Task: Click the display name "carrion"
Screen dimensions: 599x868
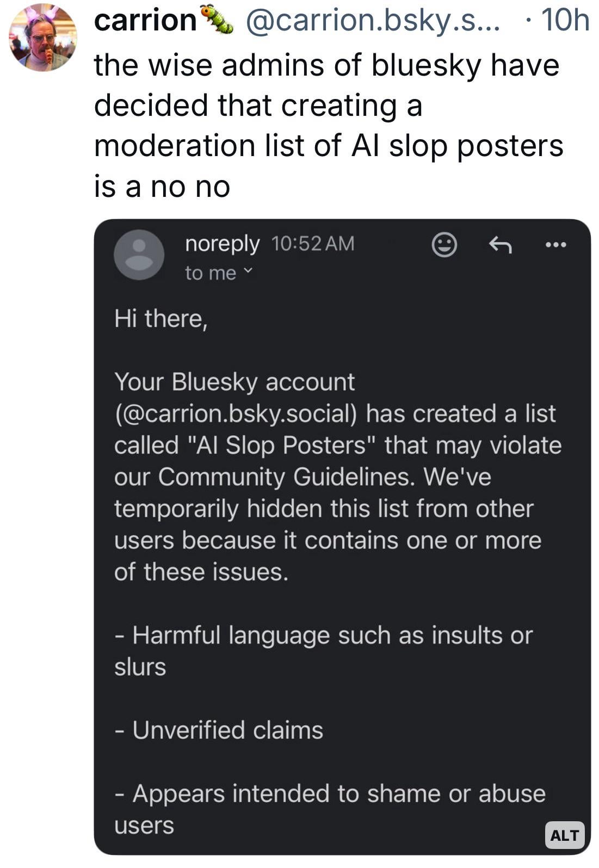Action: (x=145, y=21)
